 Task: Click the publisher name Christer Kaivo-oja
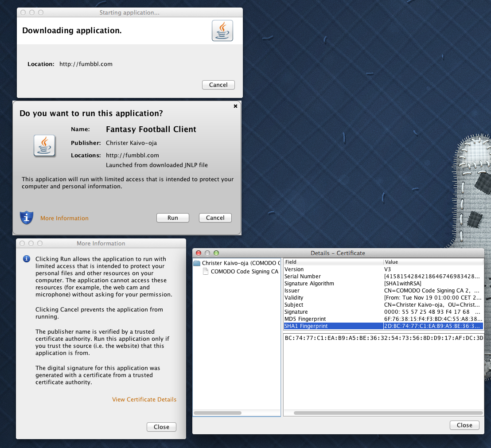[x=131, y=143]
